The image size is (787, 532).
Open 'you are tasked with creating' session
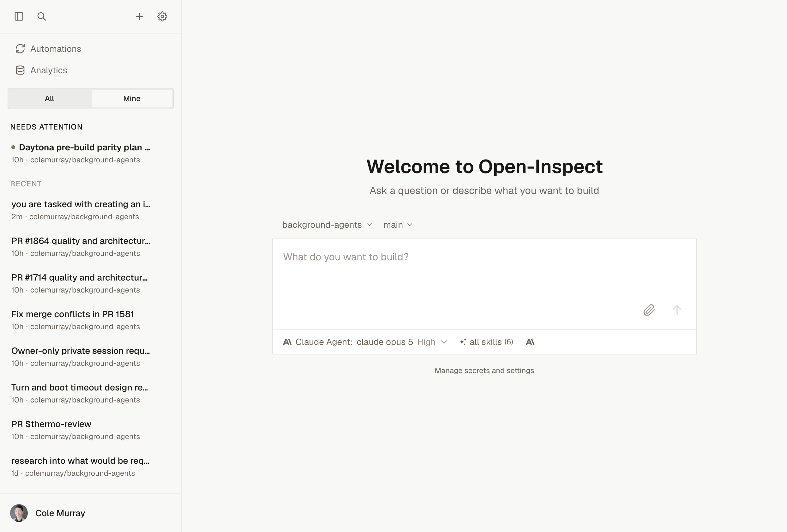pyautogui.click(x=91, y=210)
